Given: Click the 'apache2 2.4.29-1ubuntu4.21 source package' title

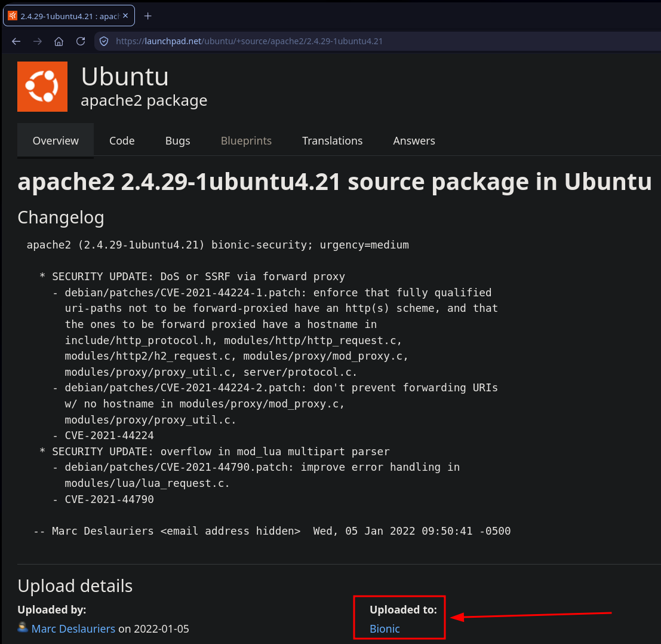Looking at the screenshot, I should click(335, 182).
